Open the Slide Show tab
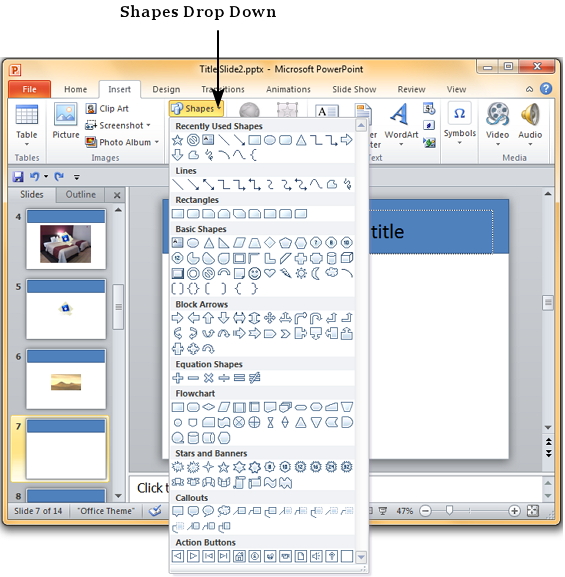 pyautogui.click(x=354, y=89)
